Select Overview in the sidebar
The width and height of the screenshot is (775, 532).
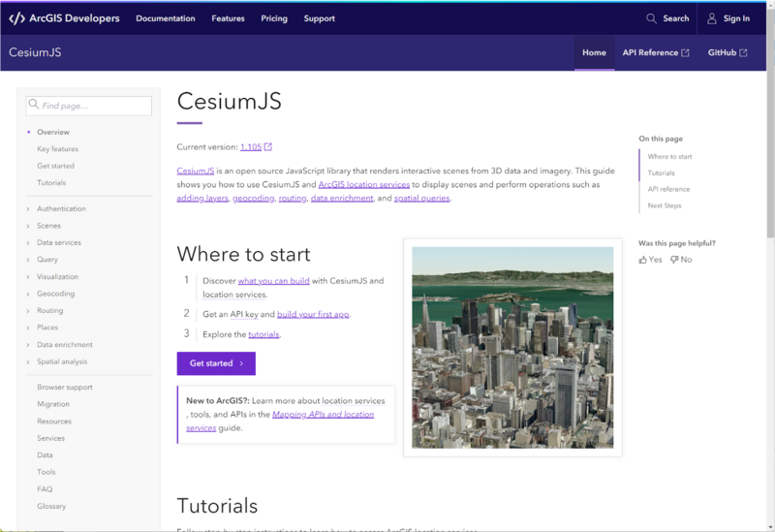coord(53,132)
